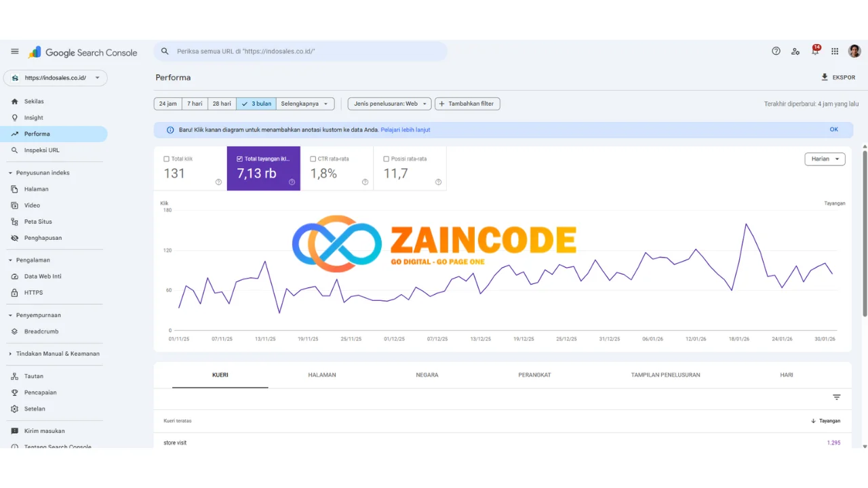Toggle the Posisi rata-rata checkbox
The width and height of the screenshot is (868, 488).
386,159
